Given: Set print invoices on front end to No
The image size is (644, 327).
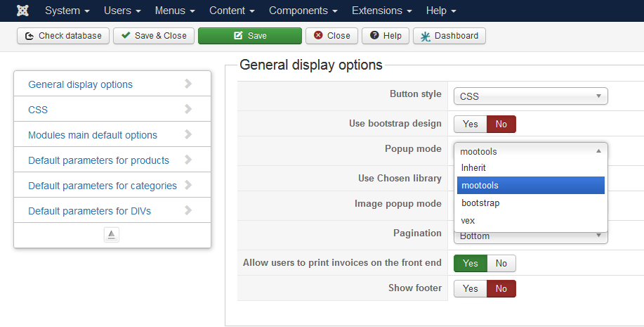Looking at the screenshot, I should click(501, 264).
